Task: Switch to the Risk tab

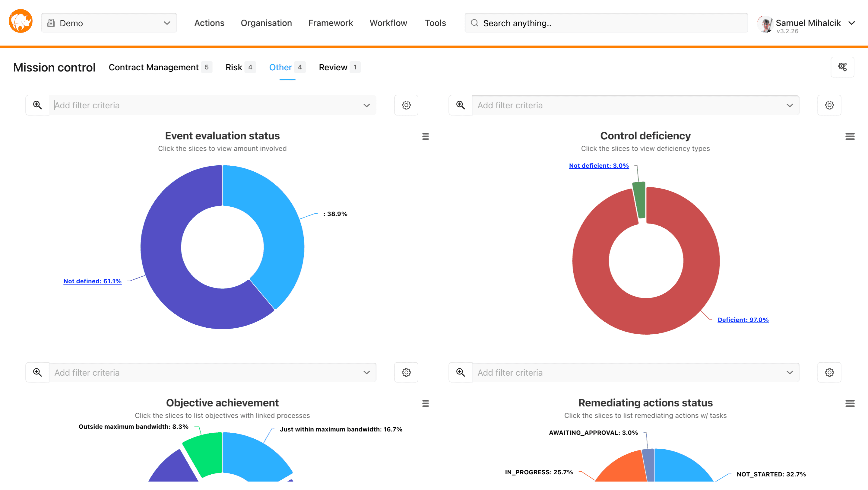Action: pyautogui.click(x=234, y=67)
